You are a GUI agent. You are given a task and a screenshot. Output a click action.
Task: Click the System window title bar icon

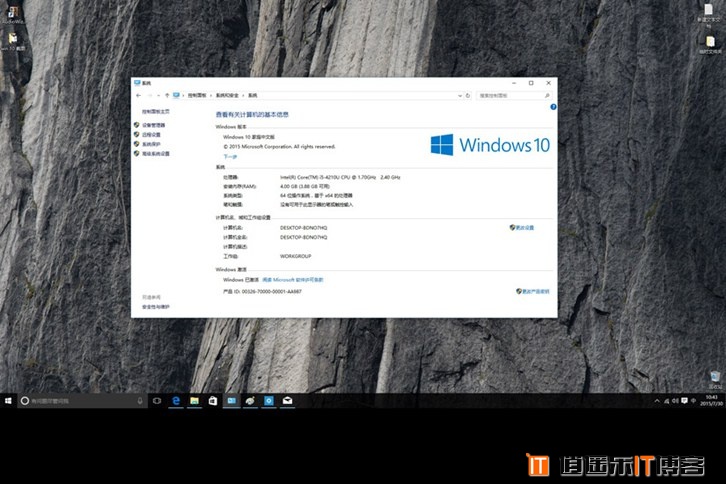tap(137, 83)
